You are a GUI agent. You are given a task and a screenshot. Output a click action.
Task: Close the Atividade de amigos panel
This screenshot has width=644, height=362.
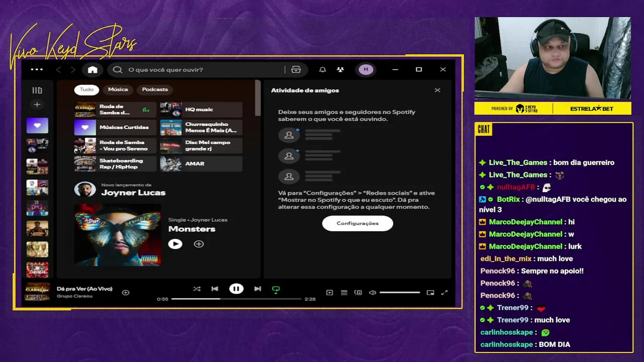(x=437, y=90)
